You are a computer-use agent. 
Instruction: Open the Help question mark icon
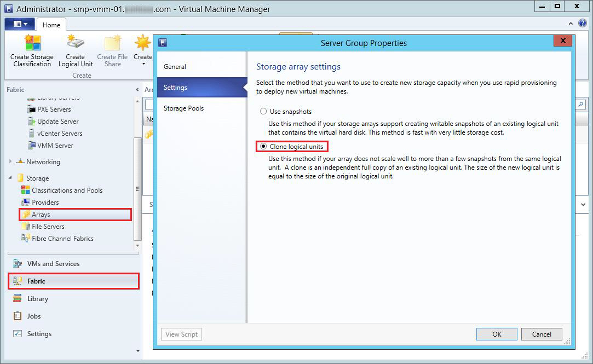coord(582,24)
